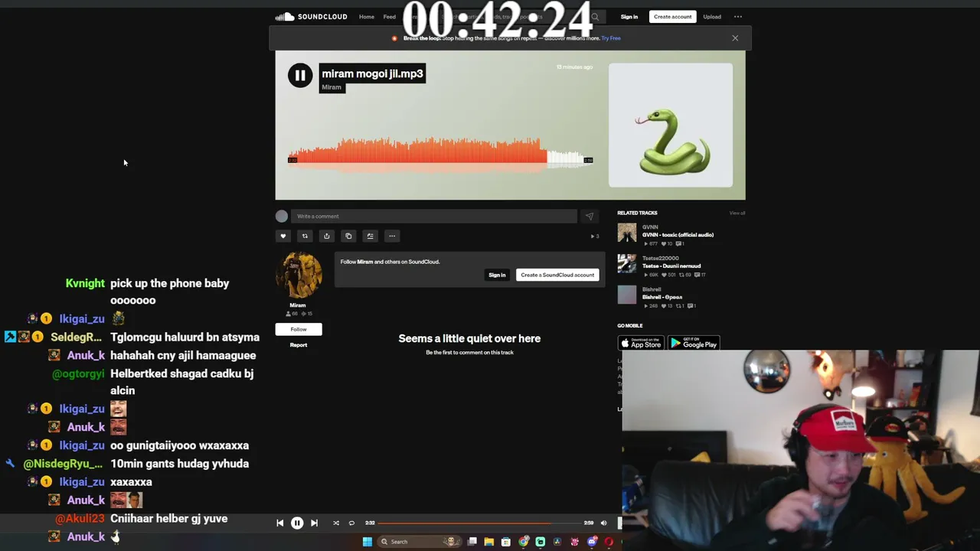Open Microsoft Store from the taskbar
980x551 pixels.
(506, 542)
